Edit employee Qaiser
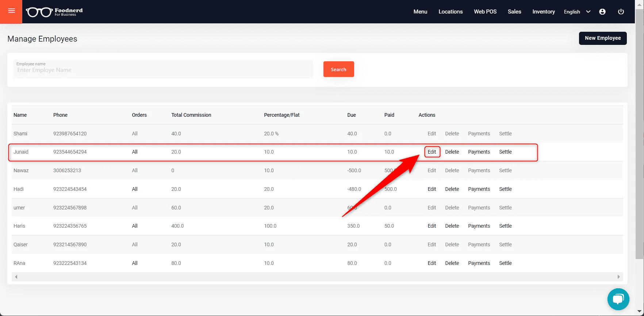 tap(432, 244)
